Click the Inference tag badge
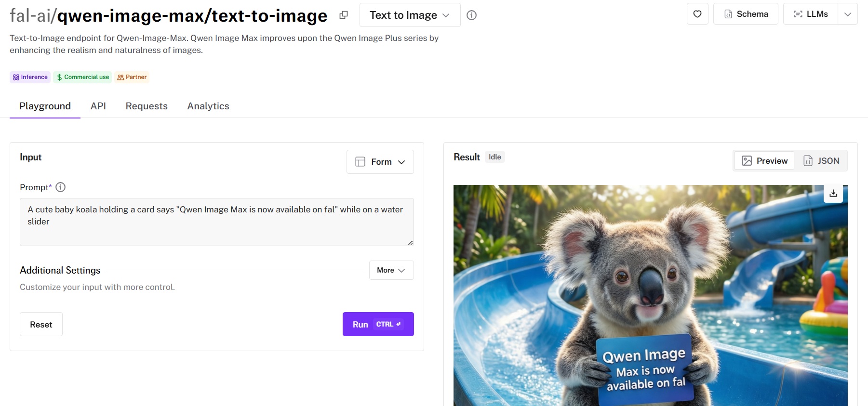The height and width of the screenshot is (406, 868). coord(30,77)
